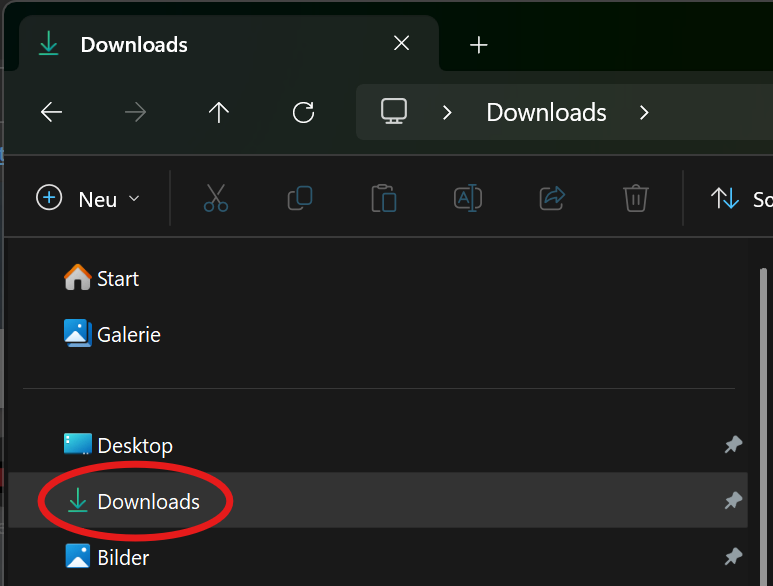This screenshot has height=586, width=773.
Task: Toggle the pin beside sidebar Downloads
Action: click(x=733, y=501)
